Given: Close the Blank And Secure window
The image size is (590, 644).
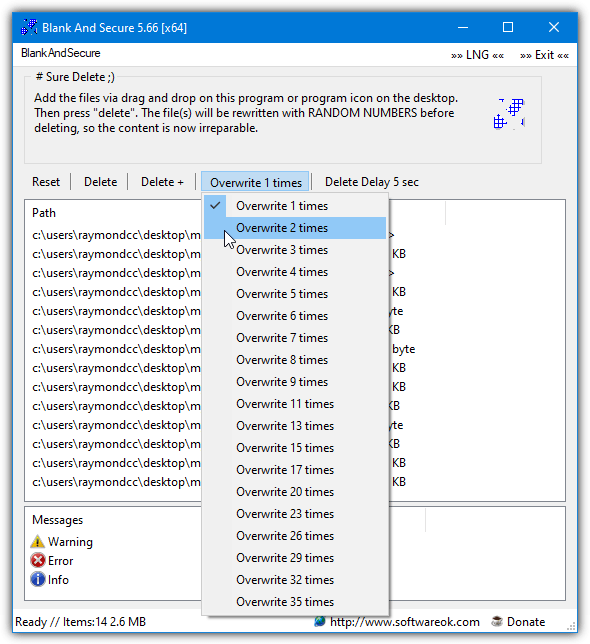Looking at the screenshot, I should (x=554, y=28).
